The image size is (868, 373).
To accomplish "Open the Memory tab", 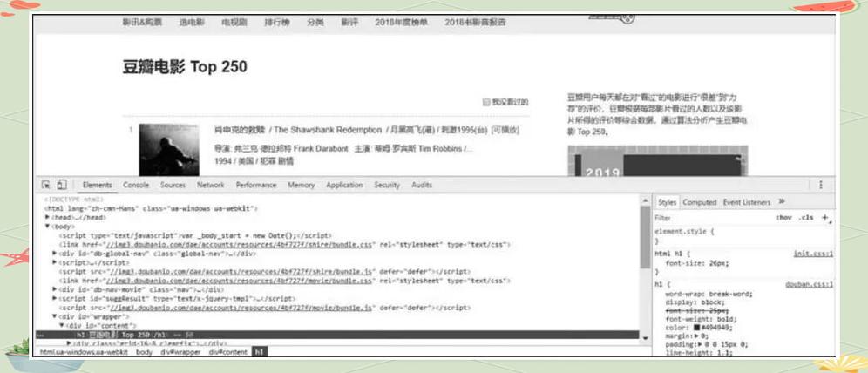I will 302,185.
